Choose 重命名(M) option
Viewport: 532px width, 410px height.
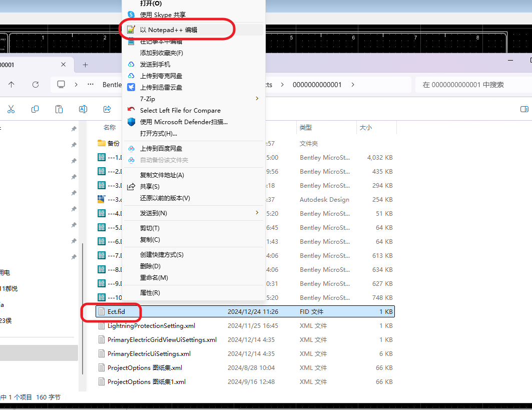click(193, 278)
